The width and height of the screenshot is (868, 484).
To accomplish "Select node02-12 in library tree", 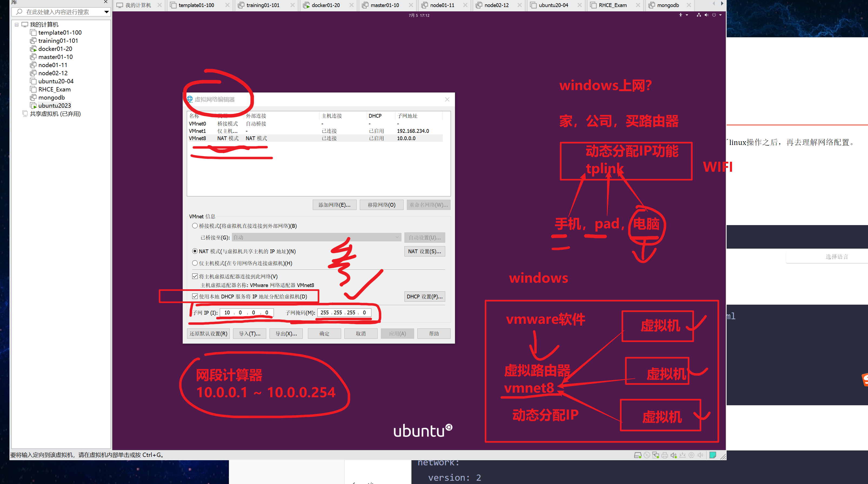I will click(x=53, y=73).
